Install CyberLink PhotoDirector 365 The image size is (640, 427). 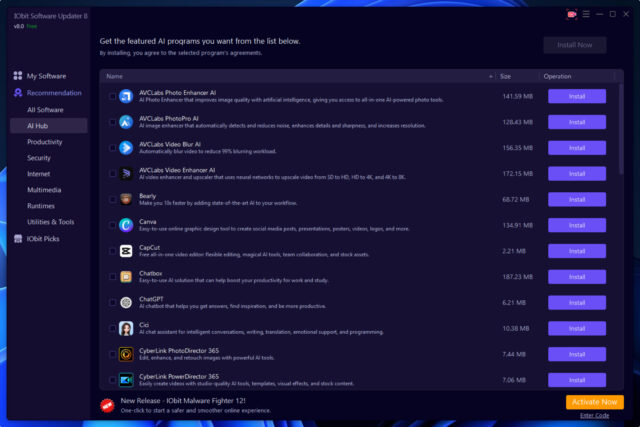click(577, 354)
